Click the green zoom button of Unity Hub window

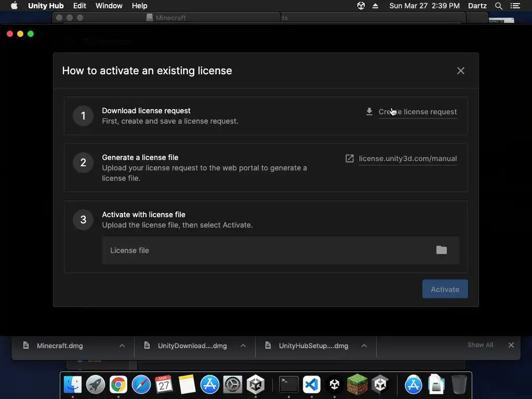coord(31,34)
